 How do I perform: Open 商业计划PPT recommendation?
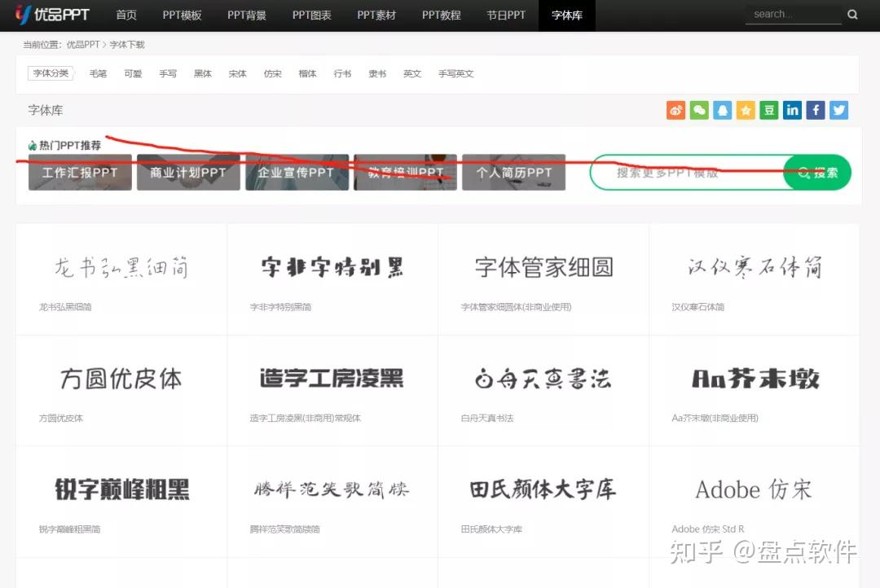[188, 173]
